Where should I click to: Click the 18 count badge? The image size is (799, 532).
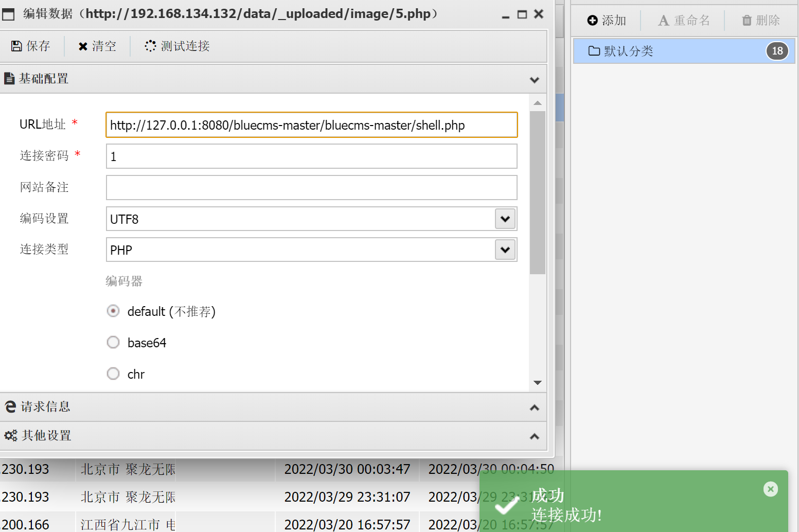(777, 51)
